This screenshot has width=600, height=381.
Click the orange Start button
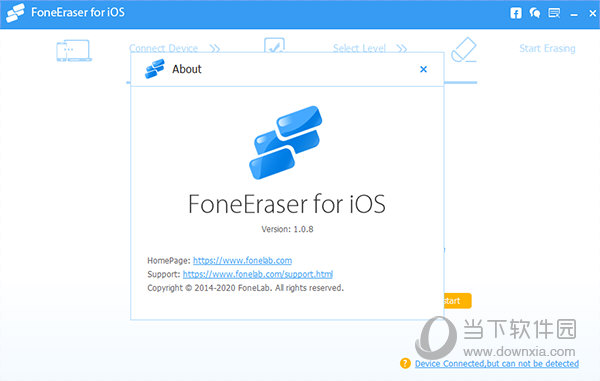(458, 301)
